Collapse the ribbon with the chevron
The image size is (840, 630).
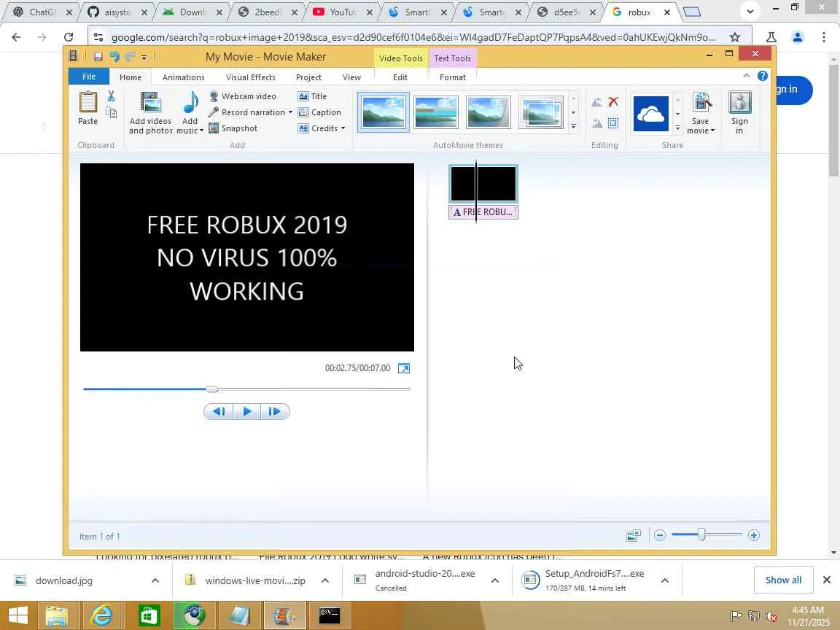746,76
